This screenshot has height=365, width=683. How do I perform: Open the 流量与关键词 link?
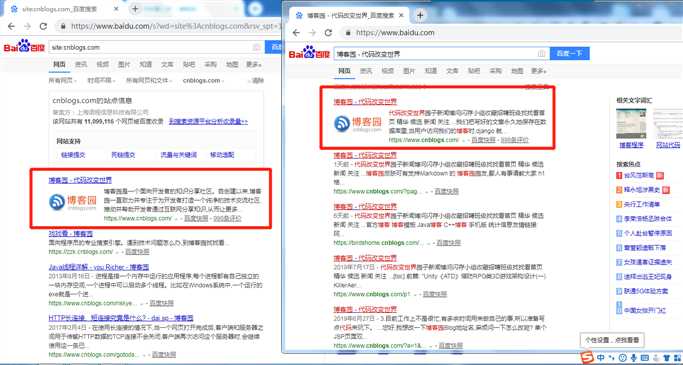(x=179, y=155)
